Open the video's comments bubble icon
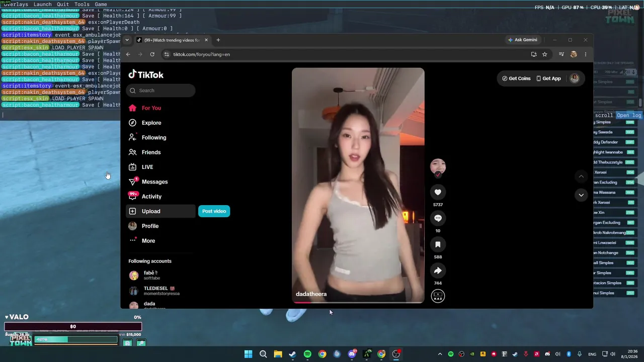Image resolution: width=644 pixels, height=362 pixels. coord(438,218)
